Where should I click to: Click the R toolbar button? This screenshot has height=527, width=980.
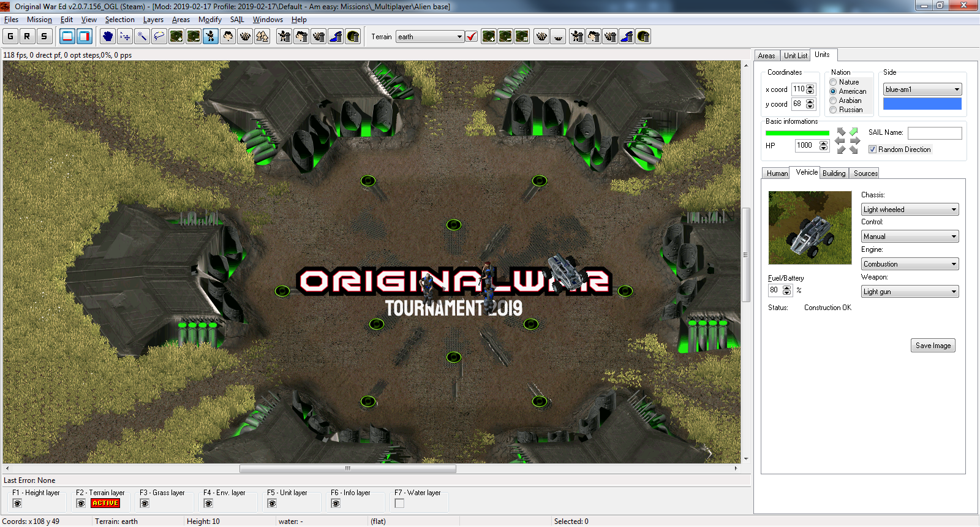click(x=27, y=36)
